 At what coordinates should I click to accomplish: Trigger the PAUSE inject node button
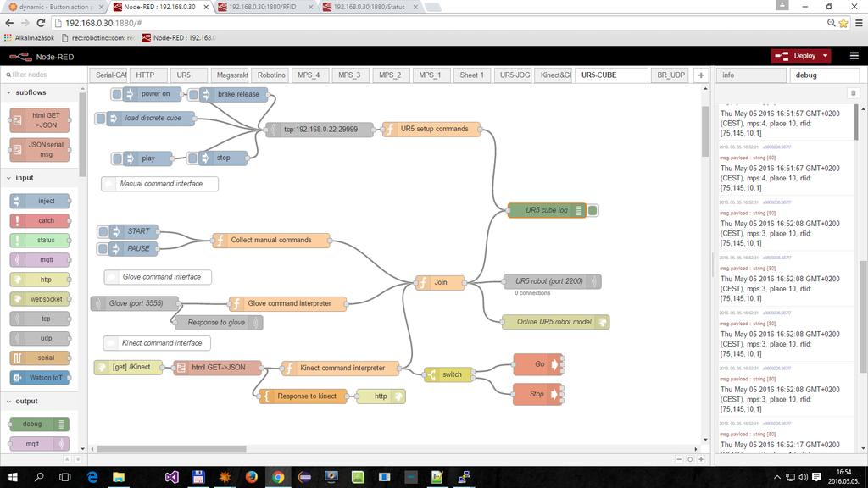coord(103,249)
